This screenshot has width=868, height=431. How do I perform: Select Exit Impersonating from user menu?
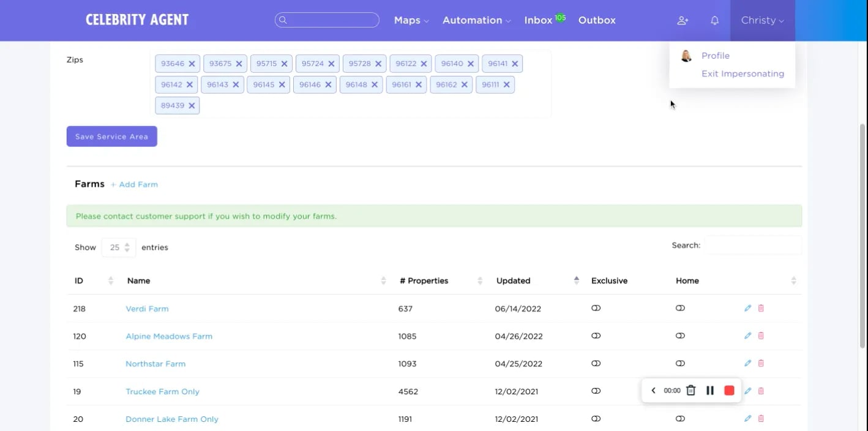tap(742, 73)
